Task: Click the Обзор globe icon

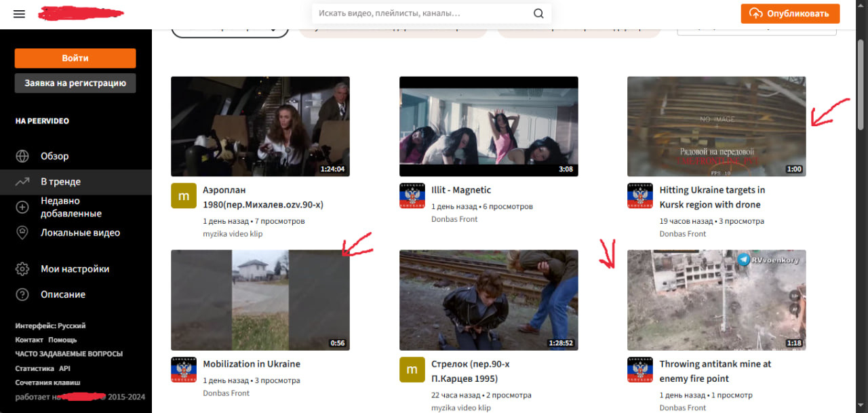Action: point(22,156)
